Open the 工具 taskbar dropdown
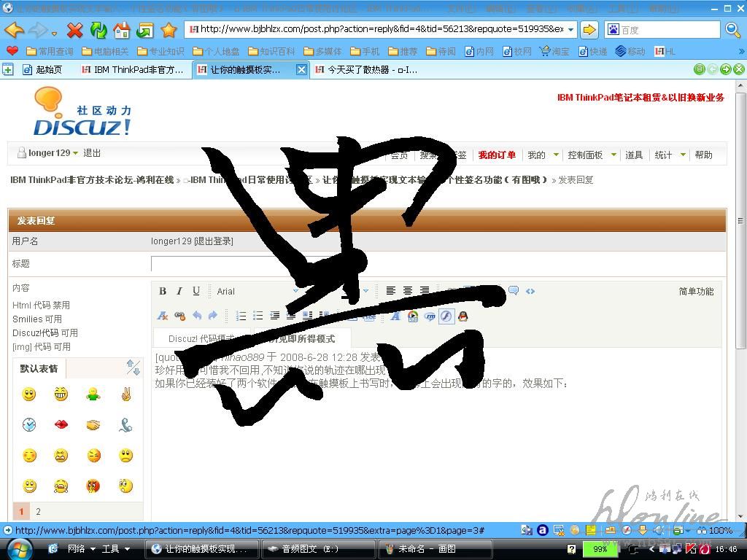 pos(127,548)
